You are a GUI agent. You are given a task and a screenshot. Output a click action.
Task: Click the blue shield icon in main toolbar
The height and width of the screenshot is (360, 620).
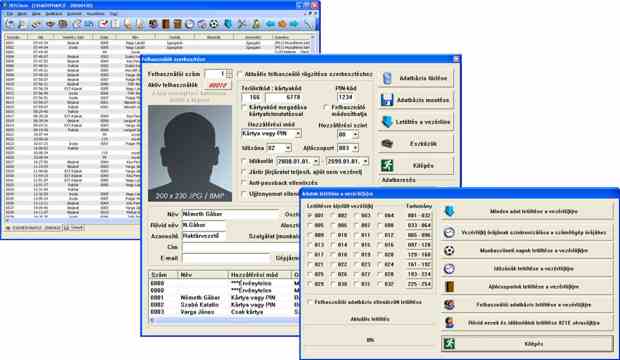[x=228, y=24]
